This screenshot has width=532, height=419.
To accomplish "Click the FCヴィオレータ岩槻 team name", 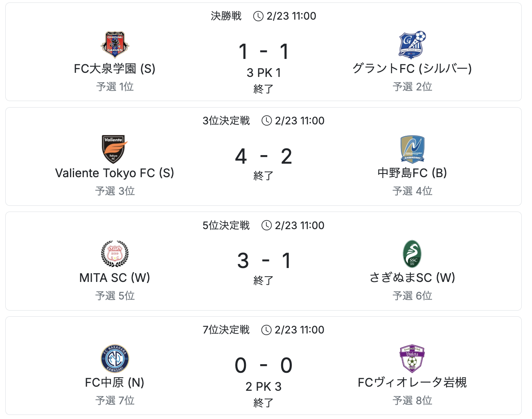I will pos(412,383).
